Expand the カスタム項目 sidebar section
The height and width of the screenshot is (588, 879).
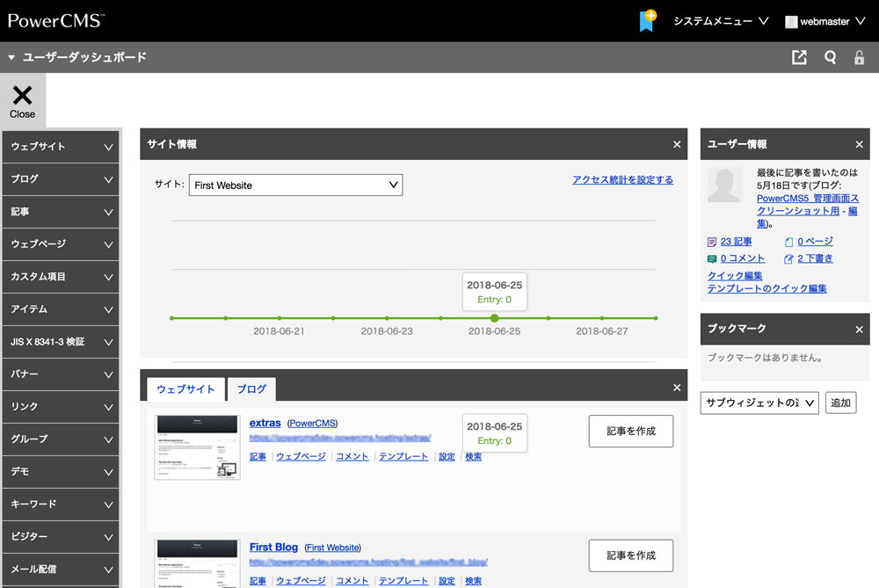[60, 277]
